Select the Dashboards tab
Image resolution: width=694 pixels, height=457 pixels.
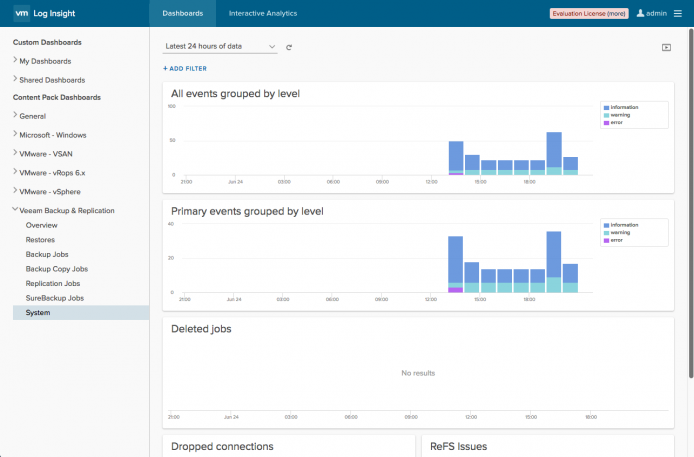tap(183, 13)
